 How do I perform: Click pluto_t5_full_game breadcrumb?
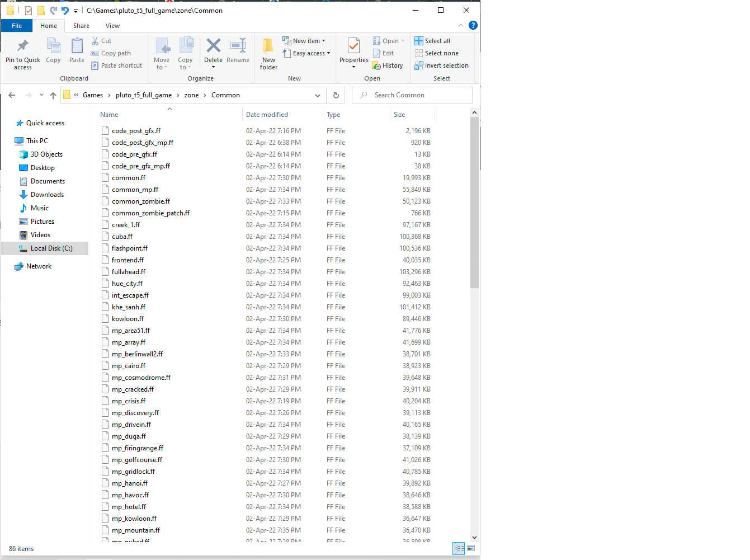point(144,95)
